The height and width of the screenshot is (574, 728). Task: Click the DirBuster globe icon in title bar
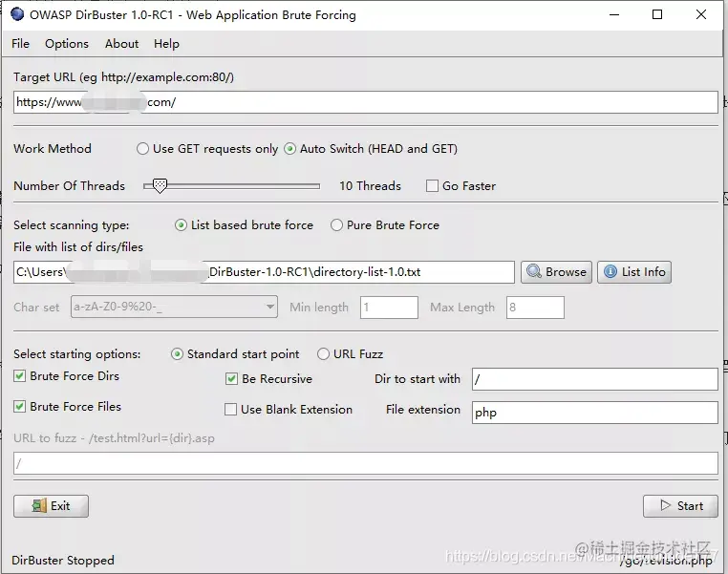[17, 14]
